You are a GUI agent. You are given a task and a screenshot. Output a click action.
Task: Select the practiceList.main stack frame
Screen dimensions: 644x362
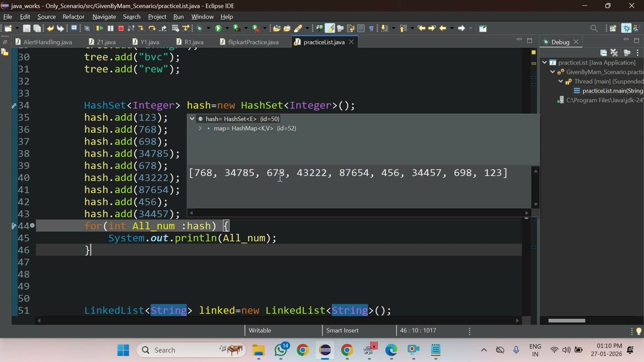[608, 91]
